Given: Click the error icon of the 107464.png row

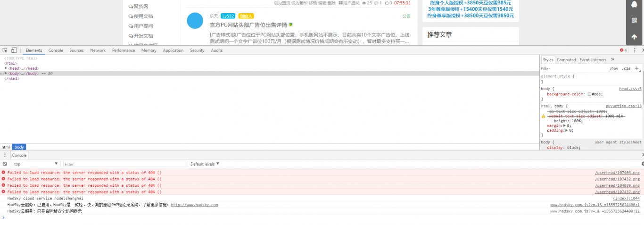Looking at the screenshot, I should pos(3,173).
